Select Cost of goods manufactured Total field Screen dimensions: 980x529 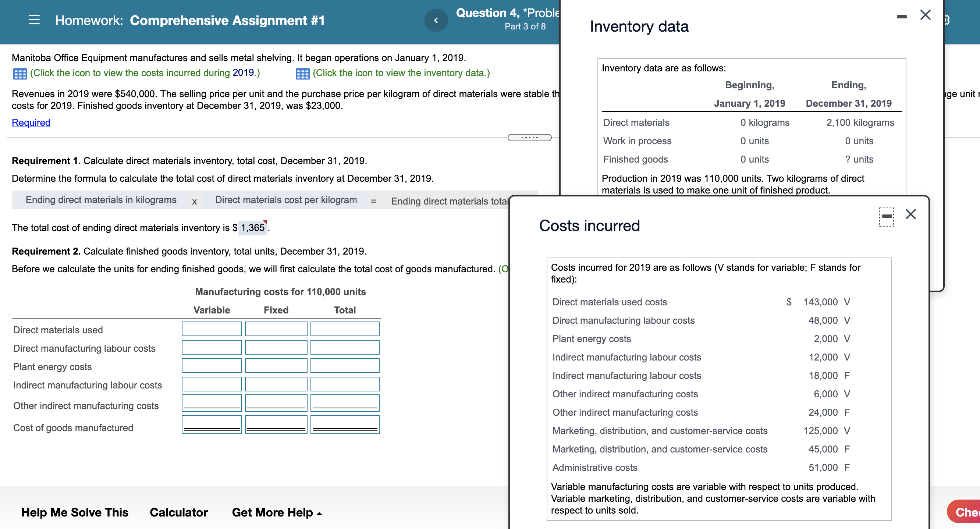(345, 424)
